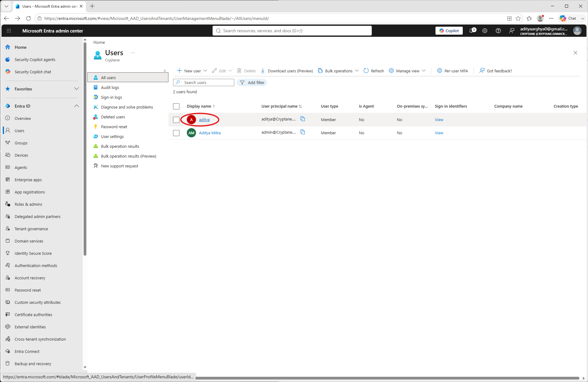Favorite this page with the star icon
This screenshot has width=588, height=382.
click(x=518, y=18)
